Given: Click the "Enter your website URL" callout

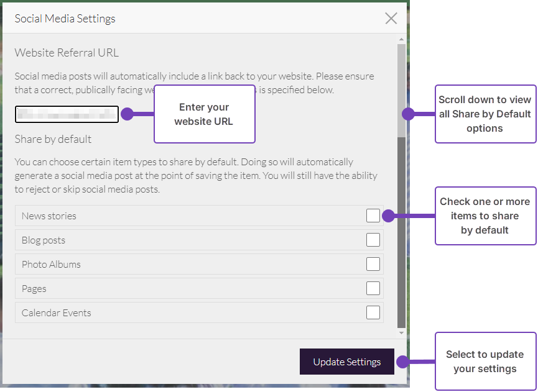Looking at the screenshot, I should [204, 114].
